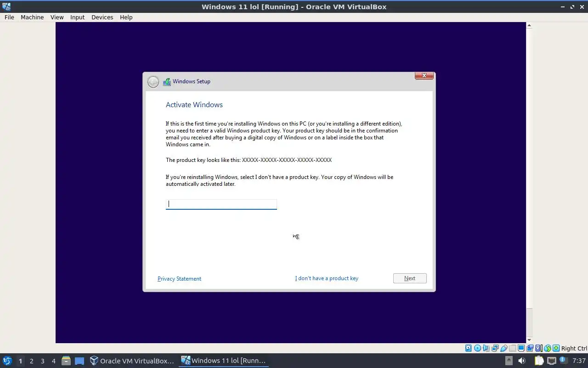Click the recording status icon
This screenshot has height=368, width=588.
[x=530, y=348]
